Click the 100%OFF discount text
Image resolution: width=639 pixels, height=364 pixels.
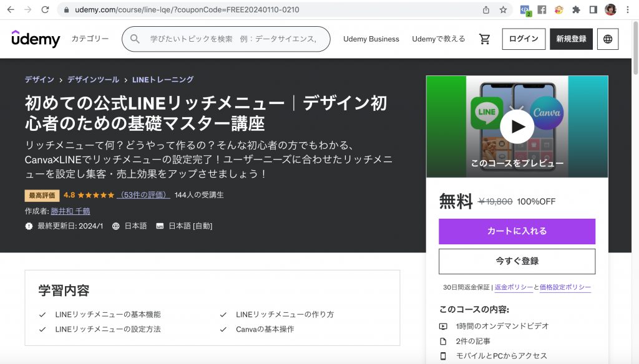pos(536,201)
